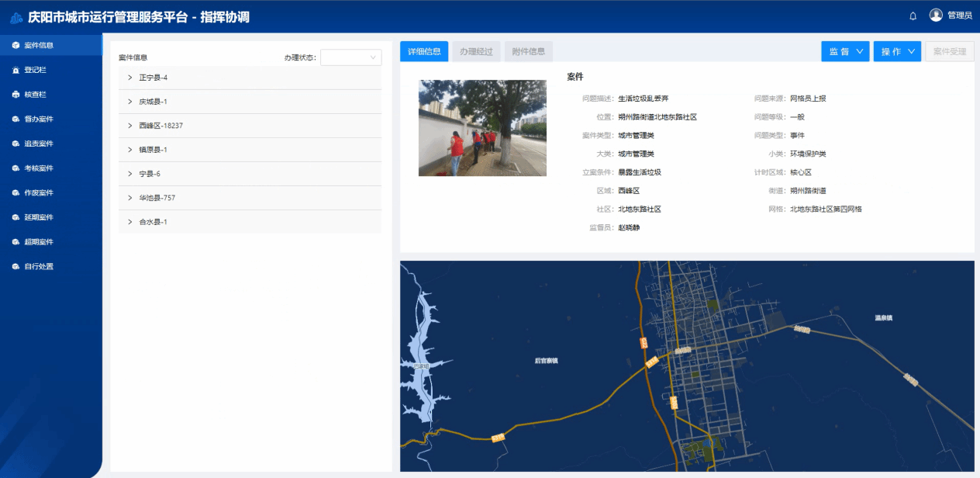The height and width of the screenshot is (478, 980).
Task: Click the icon beside 追责案件
Action: point(16,144)
